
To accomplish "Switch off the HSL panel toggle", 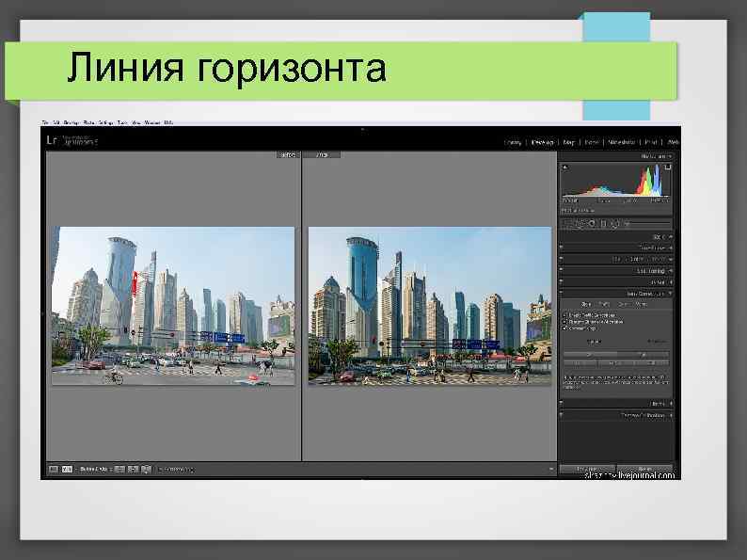I will tap(561, 259).
